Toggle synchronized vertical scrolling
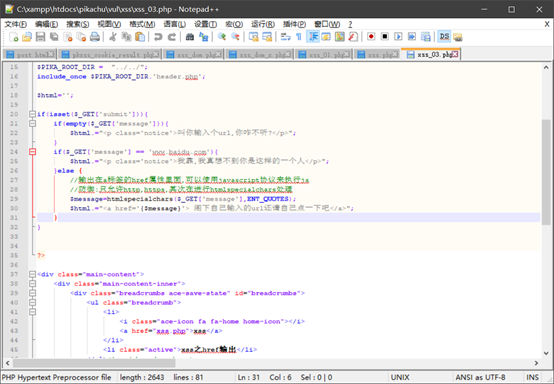The width and height of the screenshot is (554, 384). click(x=254, y=37)
